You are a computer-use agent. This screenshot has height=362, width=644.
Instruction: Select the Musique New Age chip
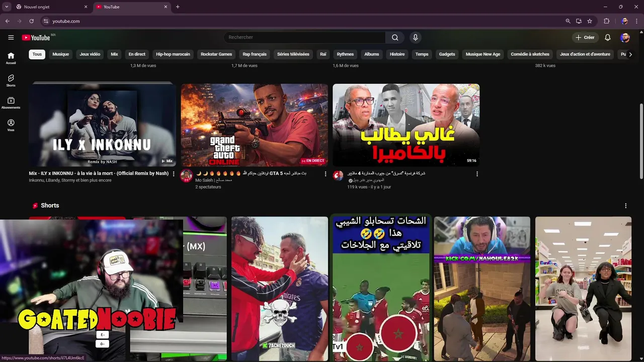[x=483, y=54]
